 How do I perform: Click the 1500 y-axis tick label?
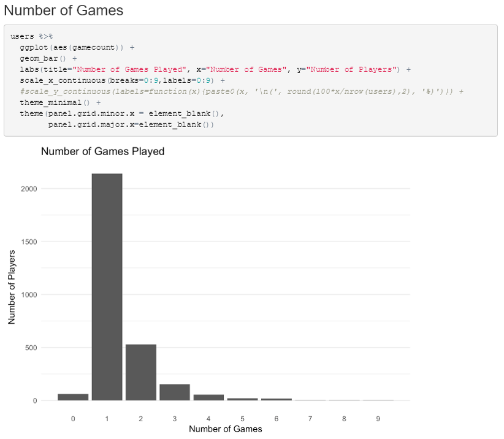coord(29,242)
